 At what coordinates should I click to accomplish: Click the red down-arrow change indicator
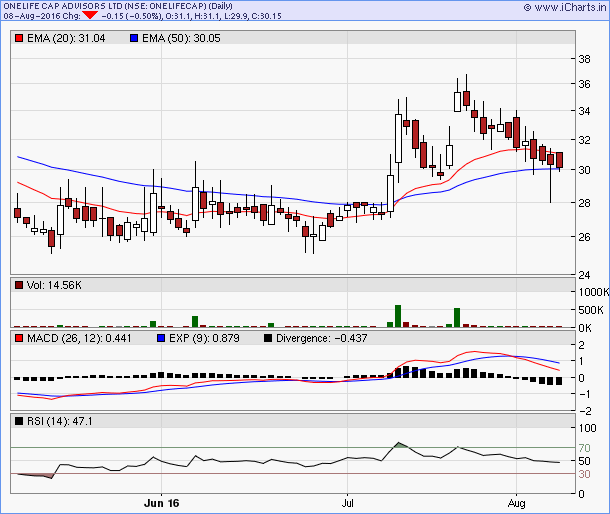point(90,16)
